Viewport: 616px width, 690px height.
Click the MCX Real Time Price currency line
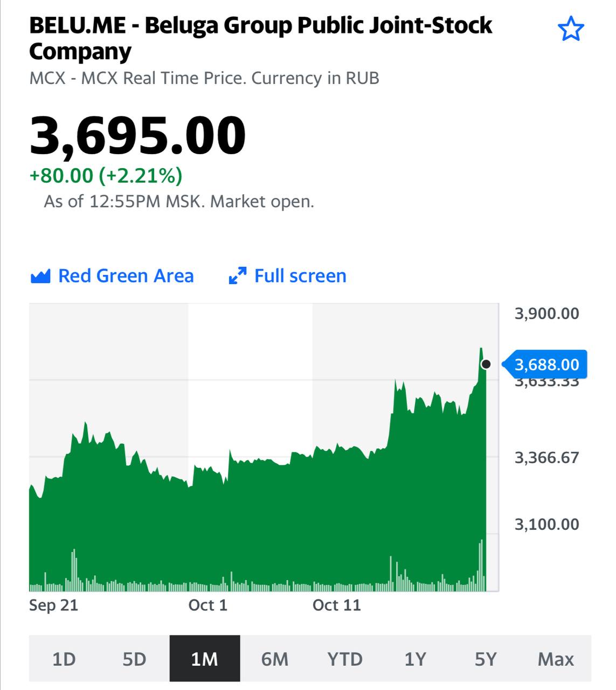coord(204,78)
